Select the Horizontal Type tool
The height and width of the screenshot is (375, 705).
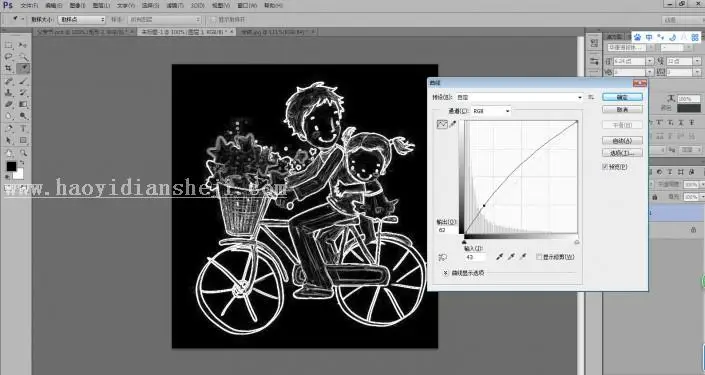(23, 128)
